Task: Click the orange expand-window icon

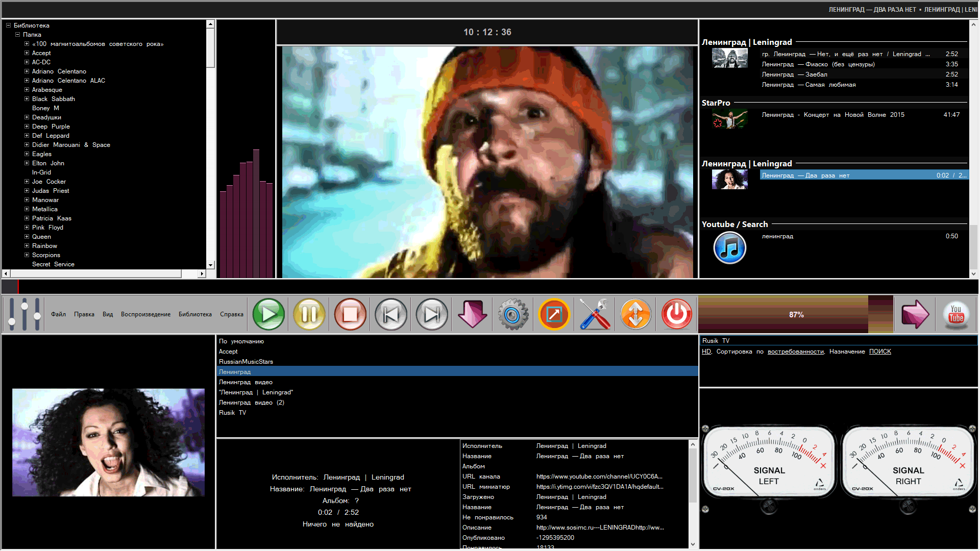Action: 554,314
